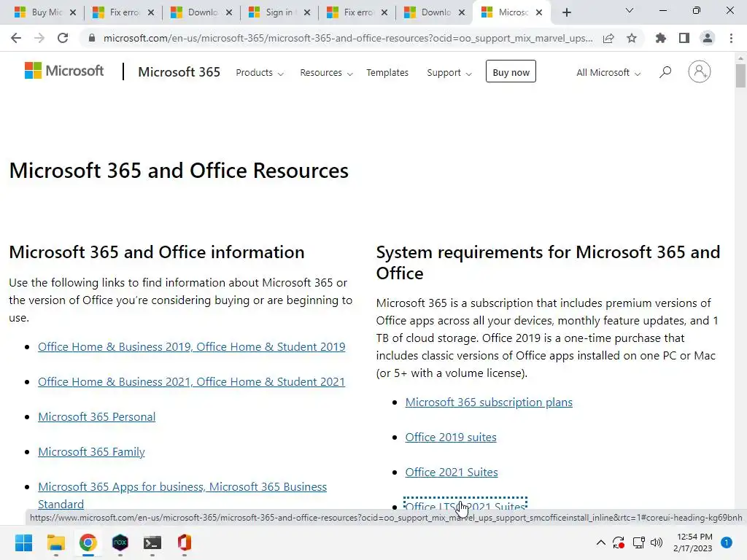Launch the Office app from taskbar

click(185, 542)
